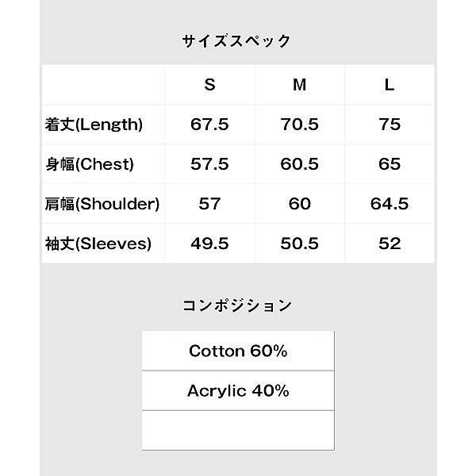
Task: Click the 身幅(Chest) row label
Action: click(90, 164)
